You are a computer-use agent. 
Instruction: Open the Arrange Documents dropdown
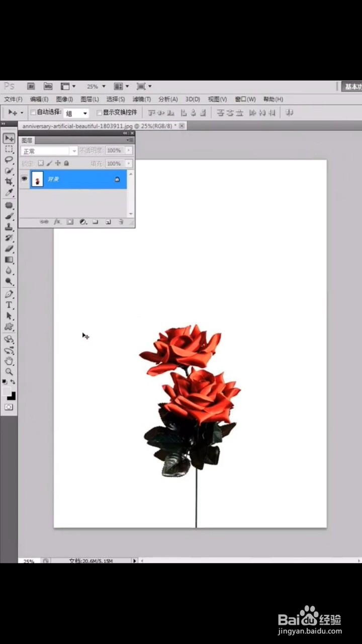click(x=121, y=87)
